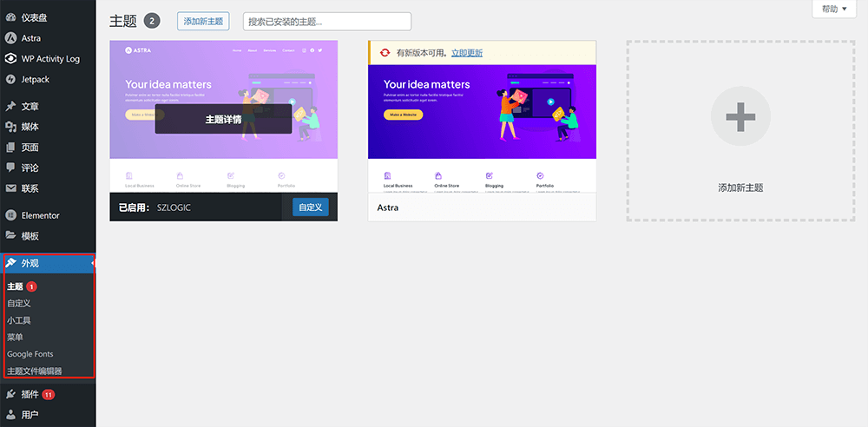This screenshot has width=868, height=427.
Task: Click the Templates folder icon
Action: 10,236
